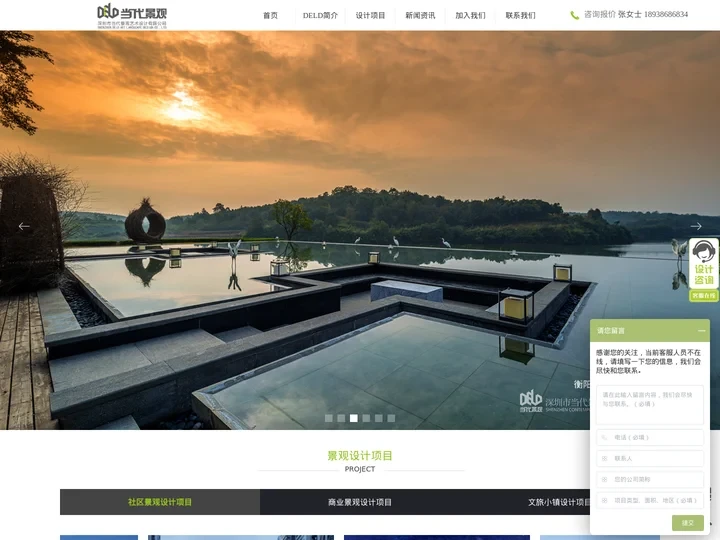Select the sixth carousel dot

(391, 418)
